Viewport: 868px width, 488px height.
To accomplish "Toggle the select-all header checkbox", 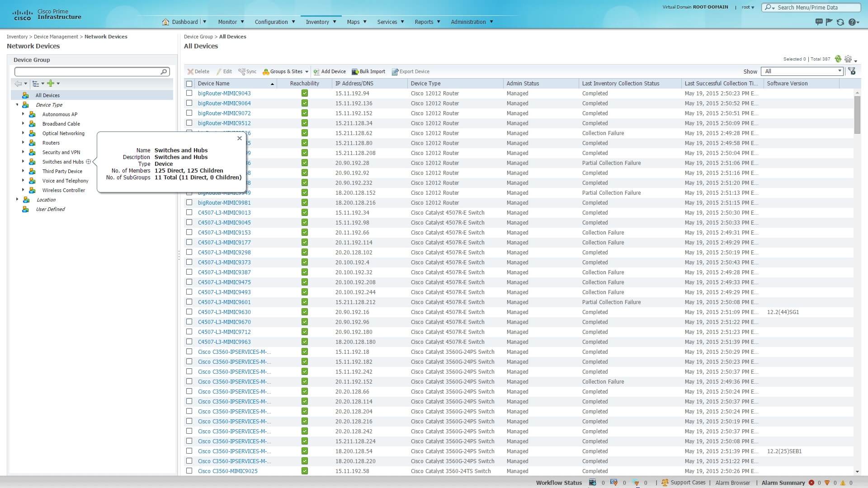I will (189, 84).
